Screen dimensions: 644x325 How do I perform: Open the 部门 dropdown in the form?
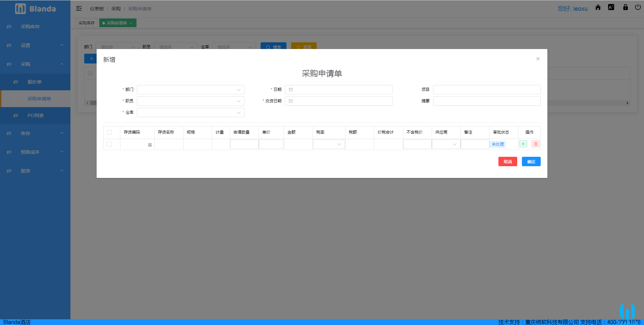[191, 90]
